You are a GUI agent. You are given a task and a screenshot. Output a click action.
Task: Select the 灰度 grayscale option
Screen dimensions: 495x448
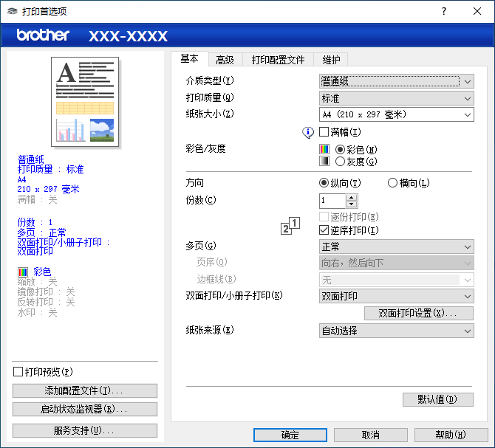click(341, 161)
